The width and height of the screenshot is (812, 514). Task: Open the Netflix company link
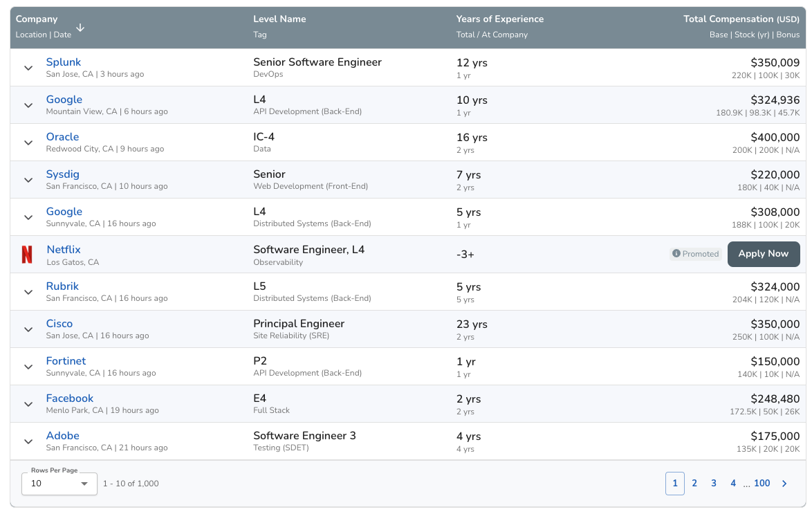pyautogui.click(x=64, y=249)
